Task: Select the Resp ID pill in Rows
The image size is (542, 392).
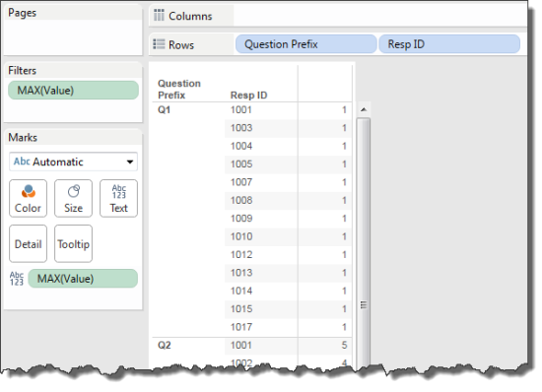Action: tap(449, 44)
